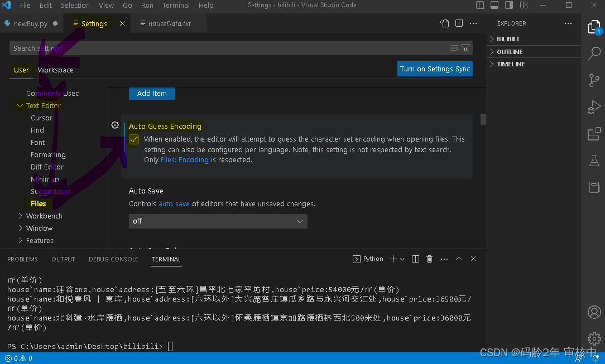Open the Testing flask view

[594, 161]
